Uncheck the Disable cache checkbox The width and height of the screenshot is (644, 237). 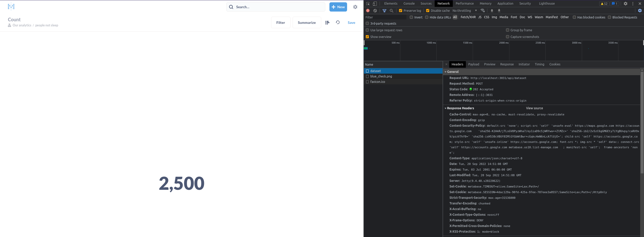coord(428,11)
